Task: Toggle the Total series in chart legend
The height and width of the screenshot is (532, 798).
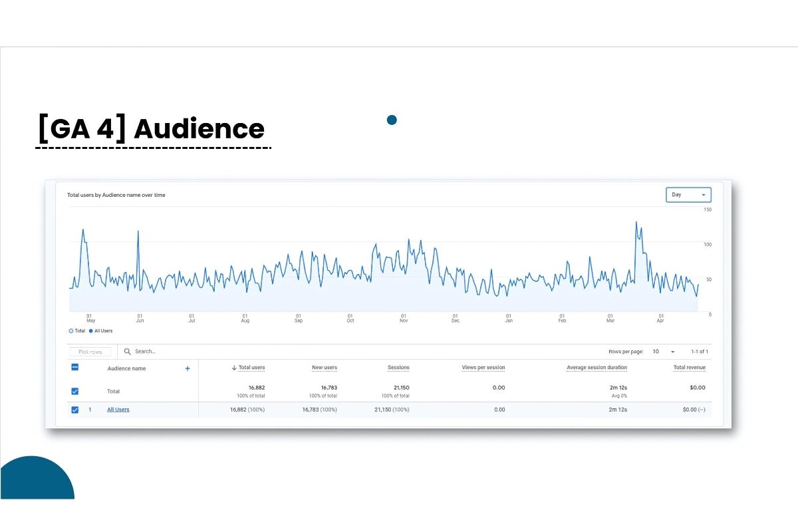Action: coord(77,331)
